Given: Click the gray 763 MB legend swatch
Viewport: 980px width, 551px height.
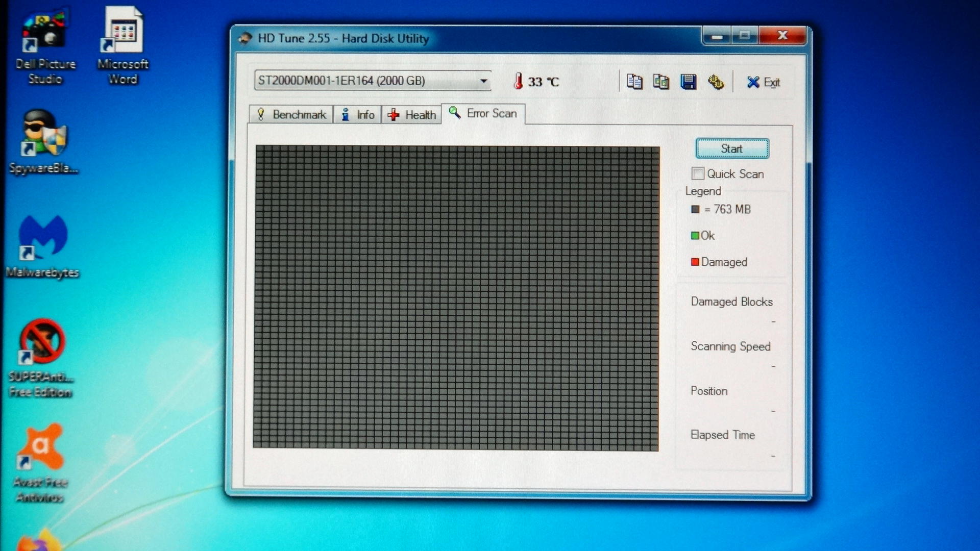Looking at the screenshot, I should (695, 209).
